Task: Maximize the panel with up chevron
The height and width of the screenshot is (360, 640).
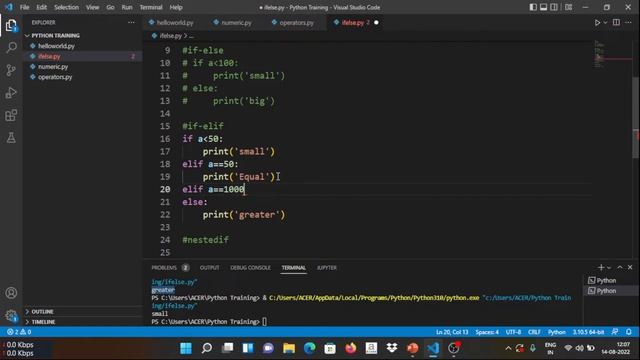Action: (620, 267)
